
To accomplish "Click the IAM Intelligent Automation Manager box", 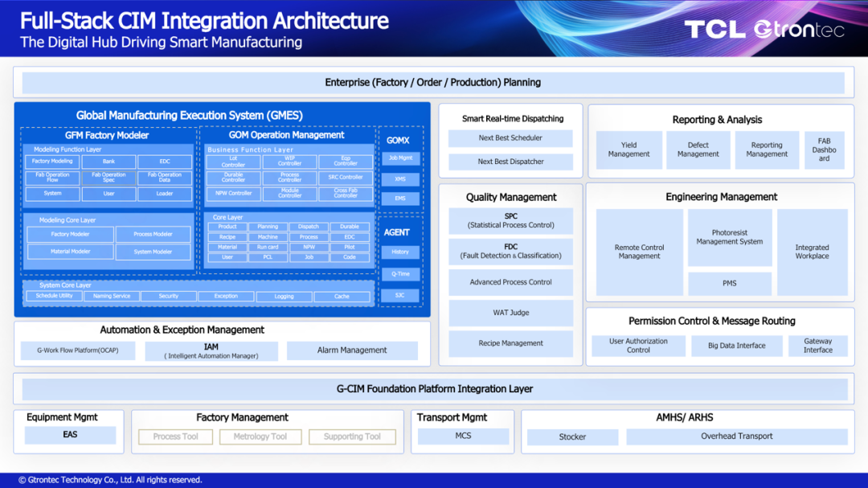I will (x=211, y=351).
